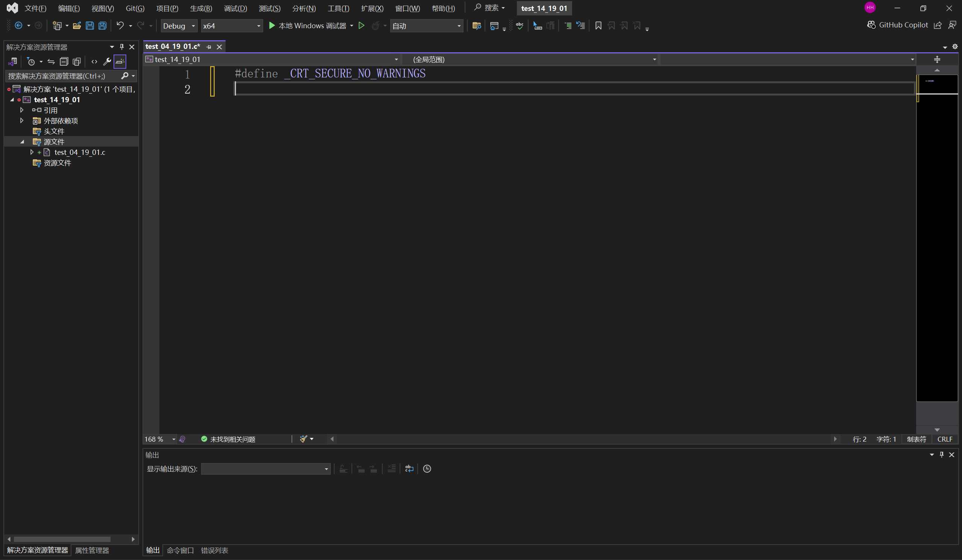
Task: Click the bookmark toggle icon in toolbar
Action: [598, 26]
